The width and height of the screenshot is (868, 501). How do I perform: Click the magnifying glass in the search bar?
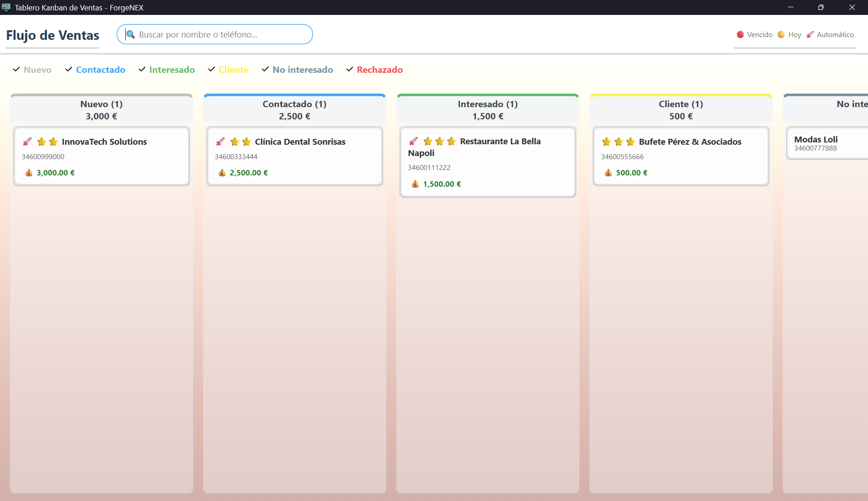(131, 34)
